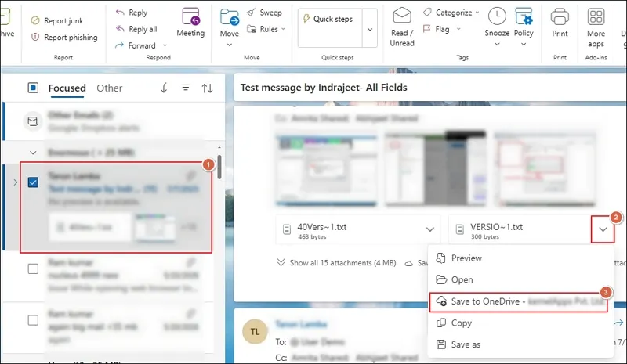627x364 pixels.
Task: Expand the Policy dropdown chevron
Action: (x=524, y=45)
